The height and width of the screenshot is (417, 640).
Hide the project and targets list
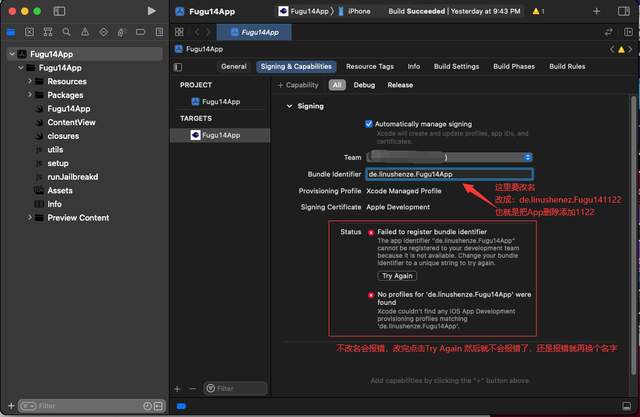click(178, 67)
